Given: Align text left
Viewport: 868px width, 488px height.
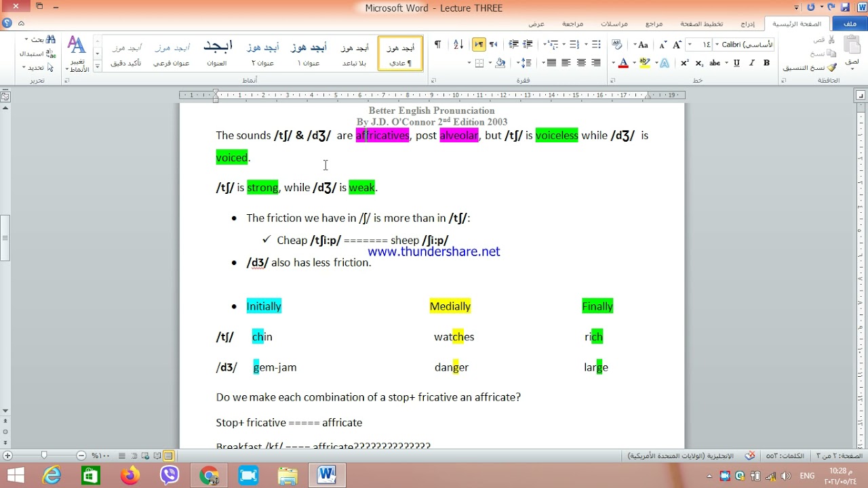Looking at the screenshot, I should click(566, 63).
